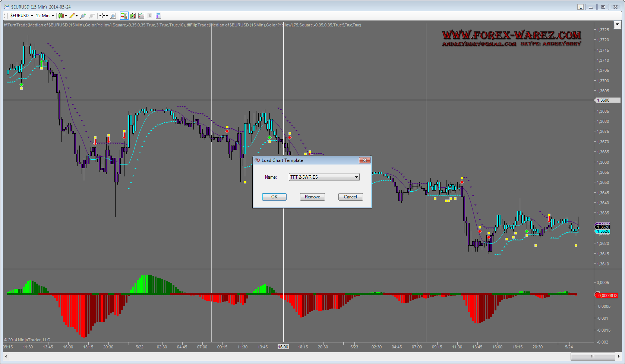Click Remove to delete the template
The height and width of the screenshot is (364, 625).
tap(312, 197)
